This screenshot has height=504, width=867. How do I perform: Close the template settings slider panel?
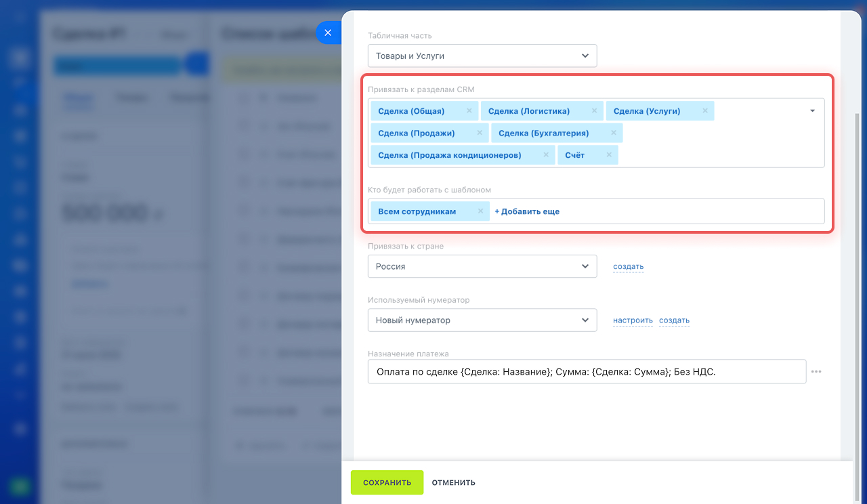click(328, 33)
